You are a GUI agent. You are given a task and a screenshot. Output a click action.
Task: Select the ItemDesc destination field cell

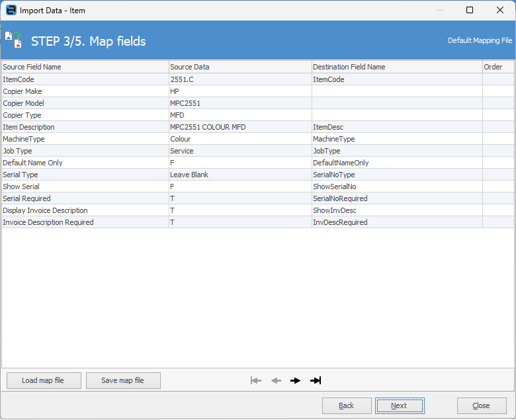click(x=396, y=127)
